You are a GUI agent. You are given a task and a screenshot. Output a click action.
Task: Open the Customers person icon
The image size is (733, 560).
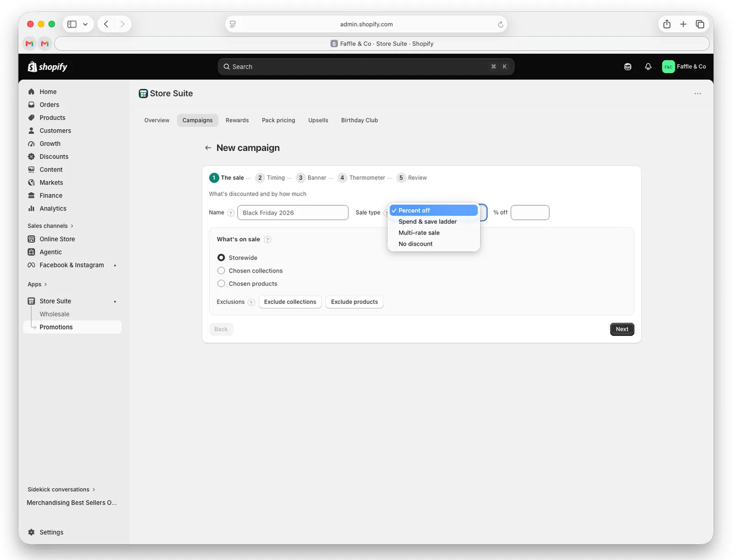(x=31, y=131)
